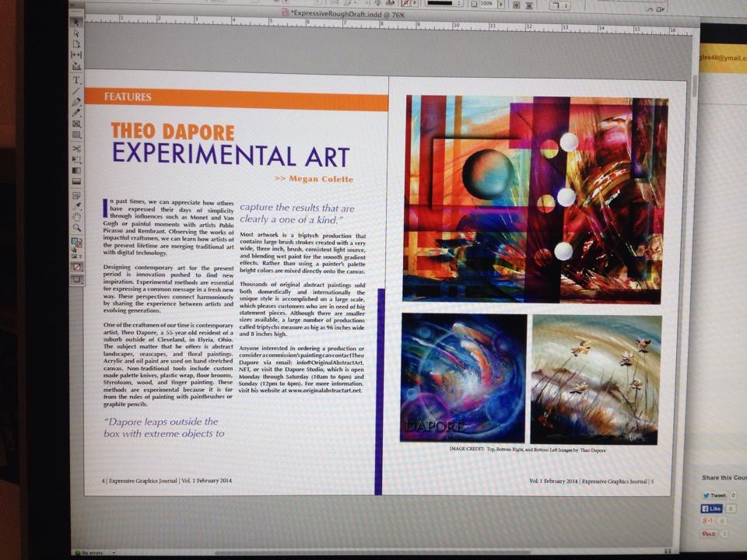This screenshot has height=560, width=747.
Task: Select the Selection tool arrow
Action: [77, 23]
